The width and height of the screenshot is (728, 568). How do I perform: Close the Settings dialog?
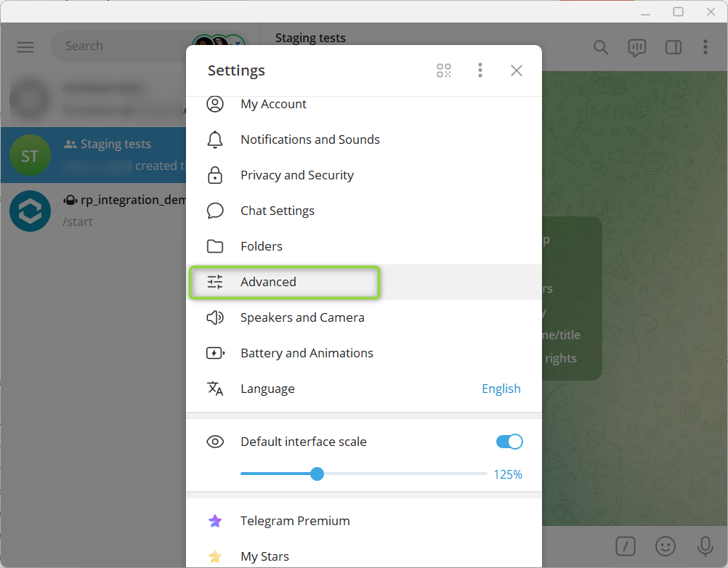[x=516, y=70]
